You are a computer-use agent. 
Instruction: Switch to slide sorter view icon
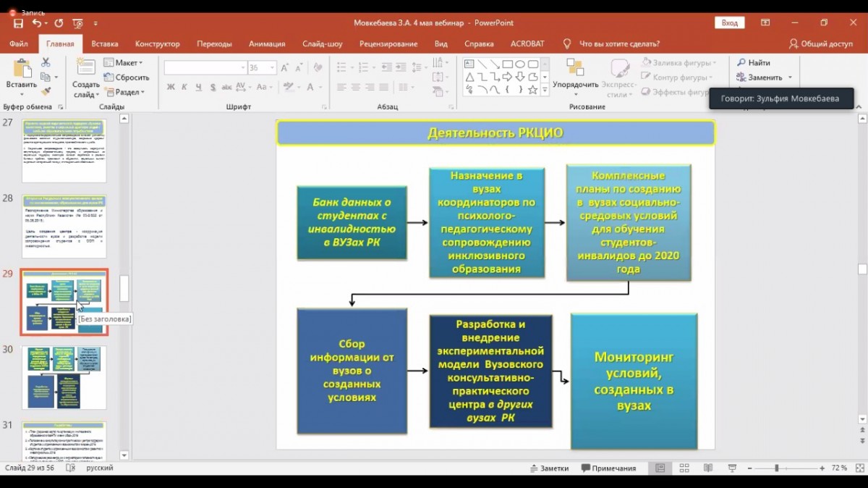pyautogui.click(x=684, y=468)
